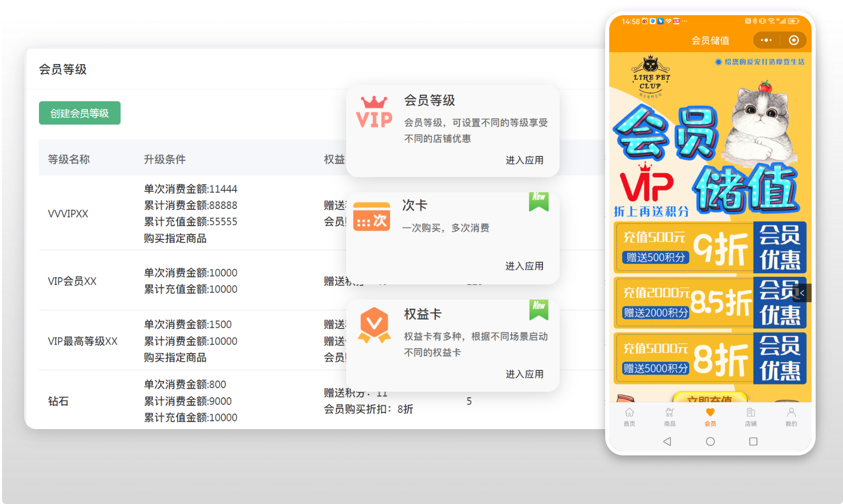This screenshot has height=504, width=843.
Task: Go to the 我的 tab
Action: coord(791,417)
